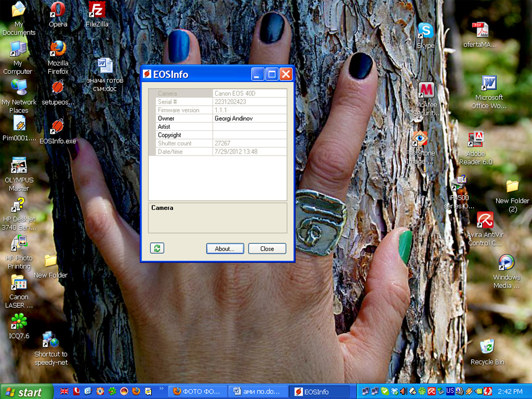This screenshot has height=399, width=532.
Task: Open the Skype desktop shortcut
Action: point(425,31)
